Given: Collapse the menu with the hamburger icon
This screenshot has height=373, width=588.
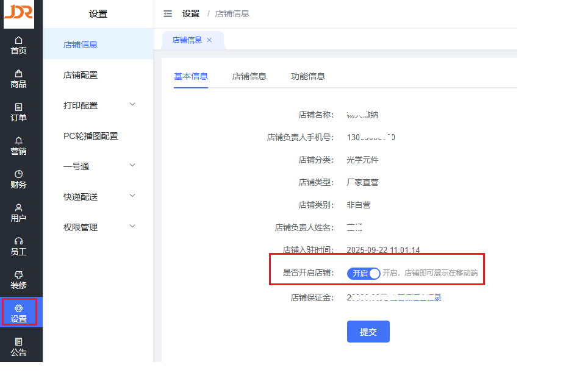Looking at the screenshot, I should [168, 14].
